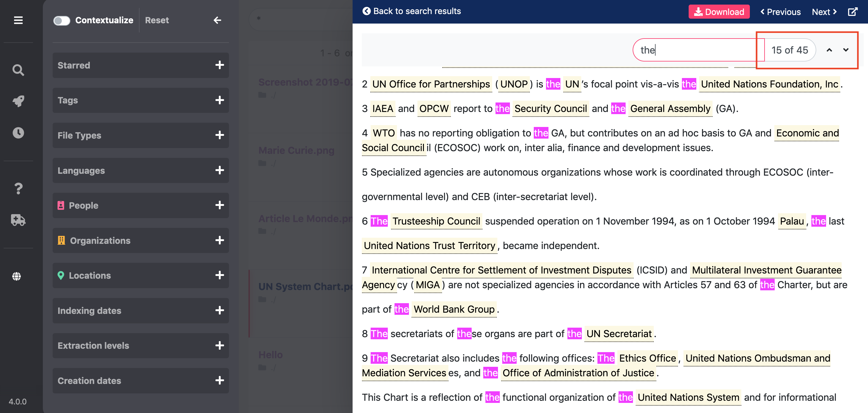Open the search magnifier icon in sidebar

18,70
